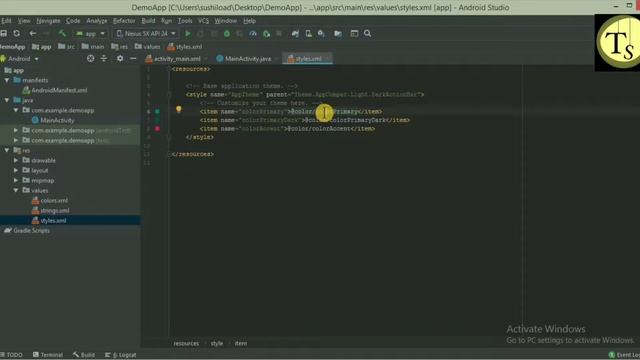Click the colorPrimaryDark item line in editor
Viewport: 640px width, 360px height.
click(x=305, y=120)
